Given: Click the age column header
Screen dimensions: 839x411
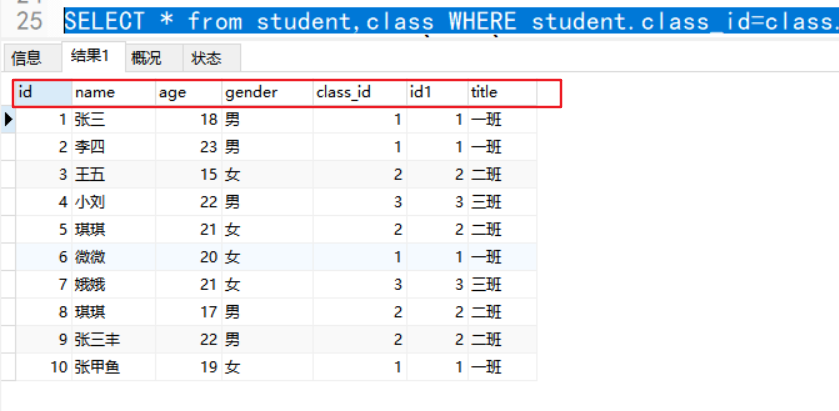Looking at the screenshot, I should 188,93.
